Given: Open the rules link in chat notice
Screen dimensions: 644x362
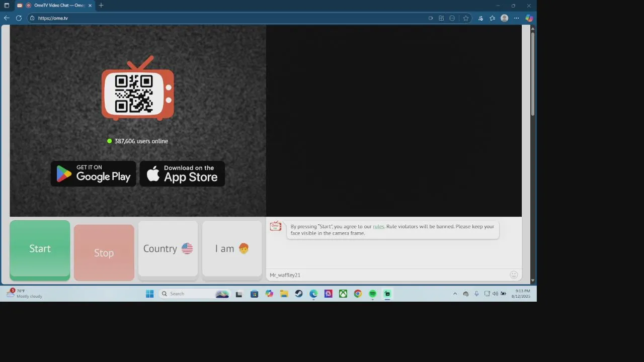Looking at the screenshot, I should pyautogui.click(x=378, y=227).
